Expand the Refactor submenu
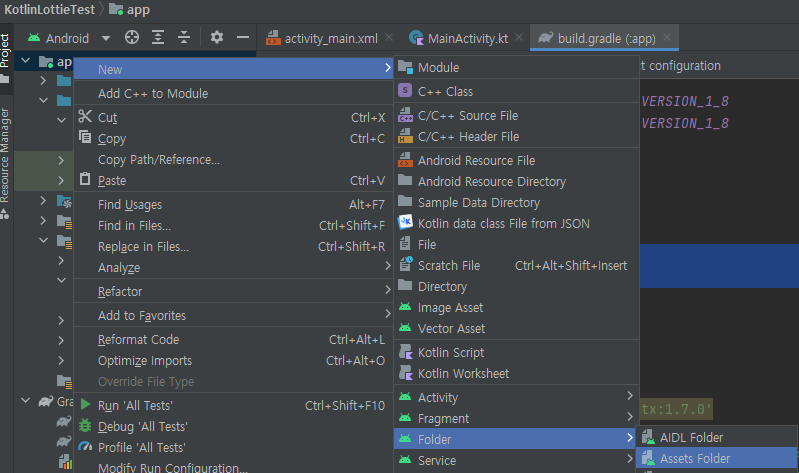 pos(233,292)
